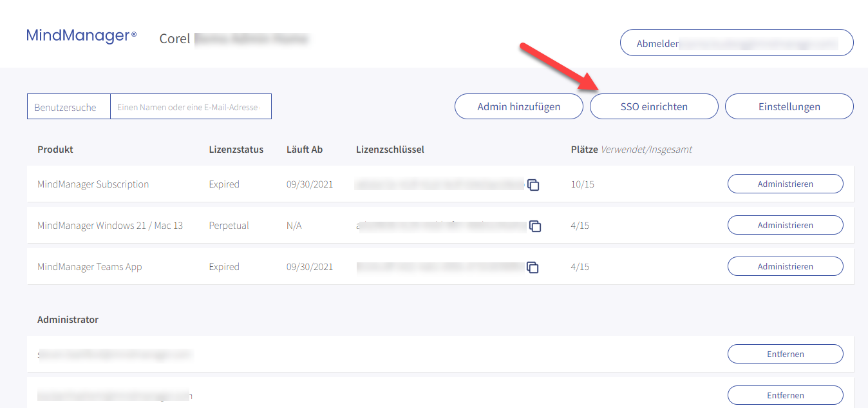Select the MindManager Windows 21 / Mac 13 name
The height and width of the screenshot is (408, 868).
tap(110, 226)
